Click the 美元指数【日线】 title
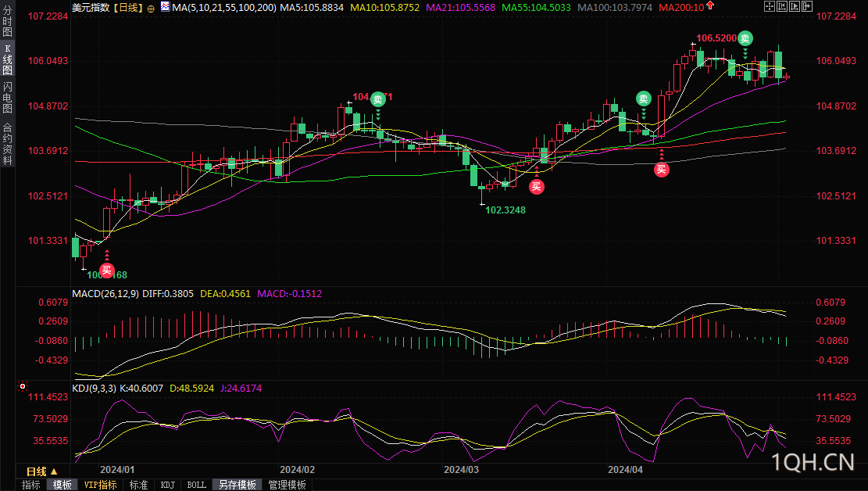The image size is (868, 491). [x=107, y=8]
